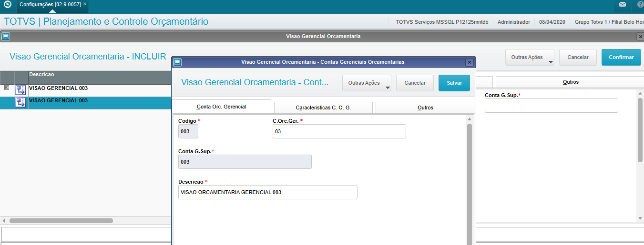Click the Visao Gerencial Orcamentaria window icon
This screenshot has height=245, width=644.
point(5,36)
